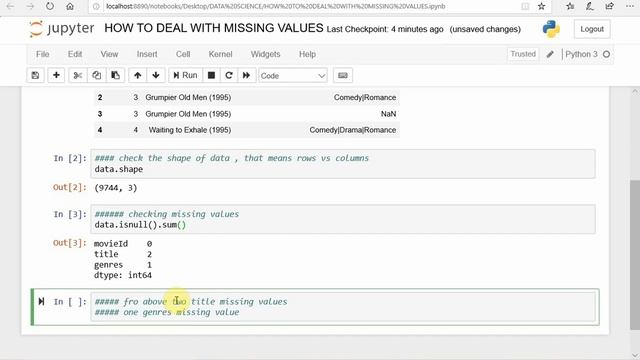Paste cells below
The image size is (640, 360).
116,76
